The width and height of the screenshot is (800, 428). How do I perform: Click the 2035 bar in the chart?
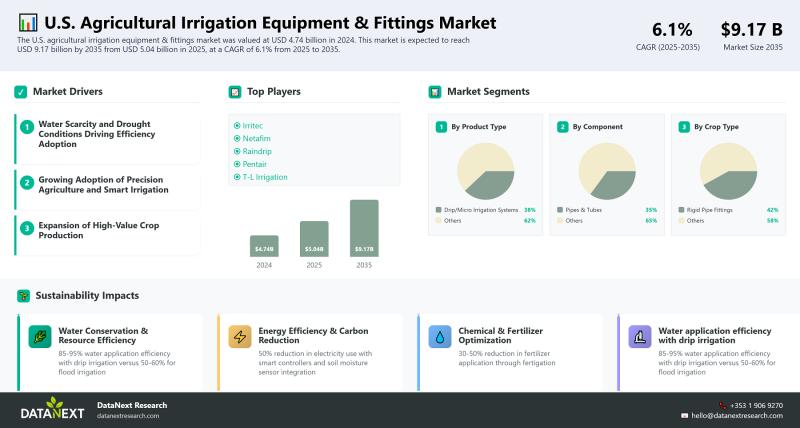364,228
